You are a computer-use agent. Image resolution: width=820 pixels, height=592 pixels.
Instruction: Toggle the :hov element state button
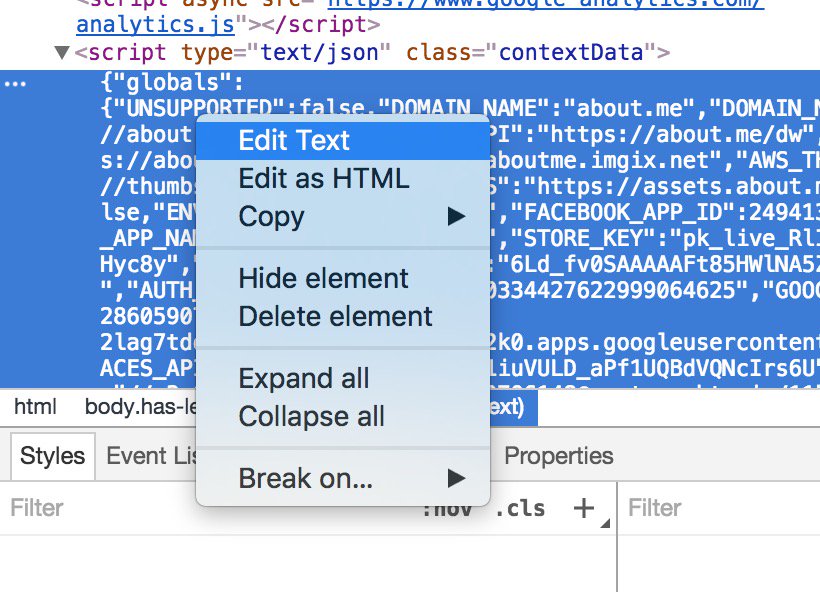point(447,510)
